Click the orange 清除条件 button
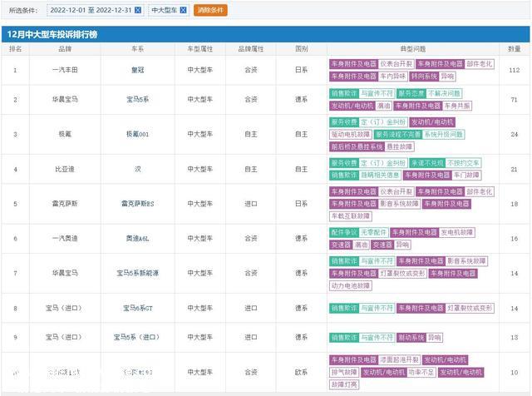 210,10
